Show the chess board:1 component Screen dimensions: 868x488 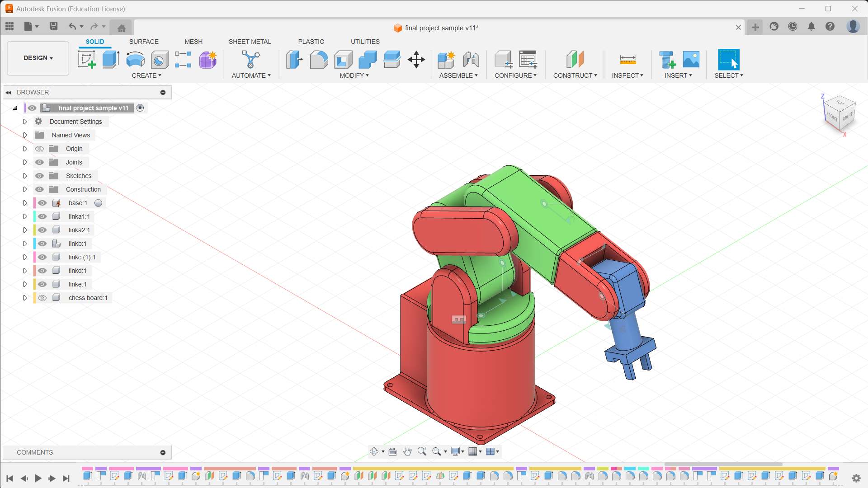[42, 298]
